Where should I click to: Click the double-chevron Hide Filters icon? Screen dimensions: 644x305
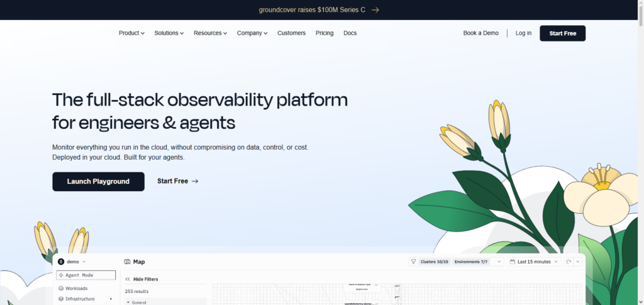tap(128, 279)
